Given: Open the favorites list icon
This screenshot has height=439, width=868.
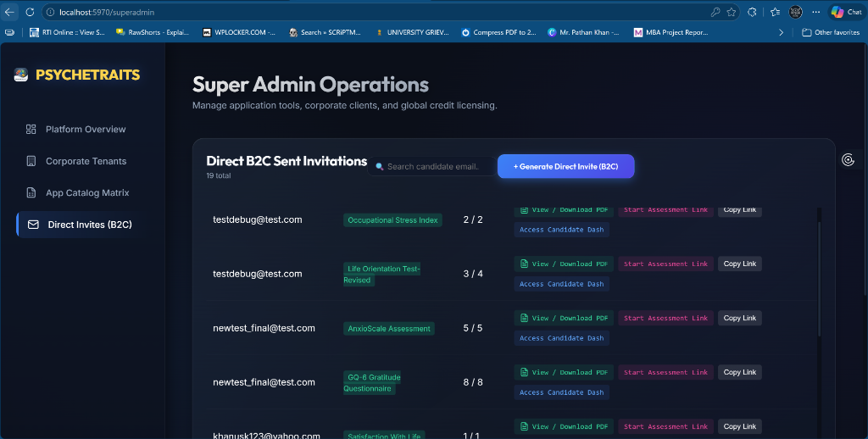Looking at the screenshot, I should tap(775, 12).
